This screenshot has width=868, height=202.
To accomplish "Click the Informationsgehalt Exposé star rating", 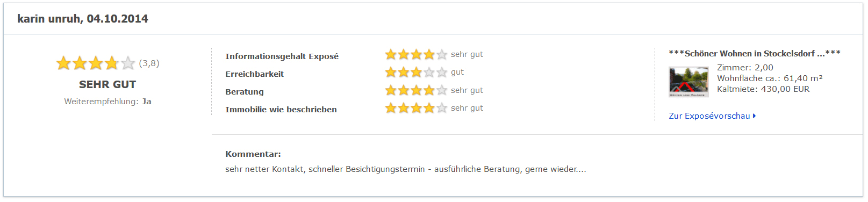I will 416,54.
